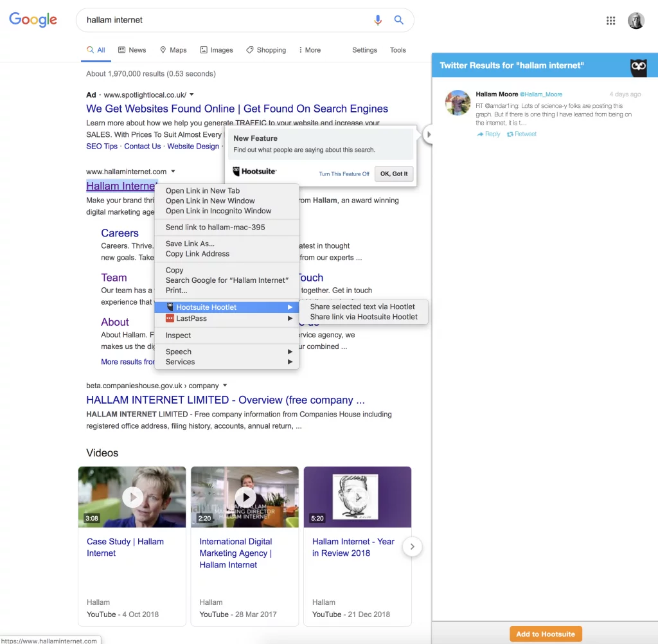Choose Inspect in the context menu
Image resolution: width=658 pixels, height=644 pixels.
pos(227,335)
